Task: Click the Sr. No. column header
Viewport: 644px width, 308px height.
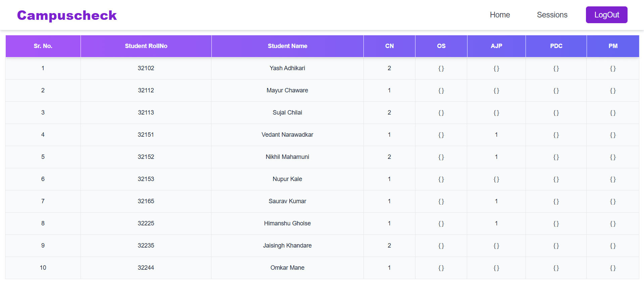Action: pyautogui.click(x=43, y=46)
